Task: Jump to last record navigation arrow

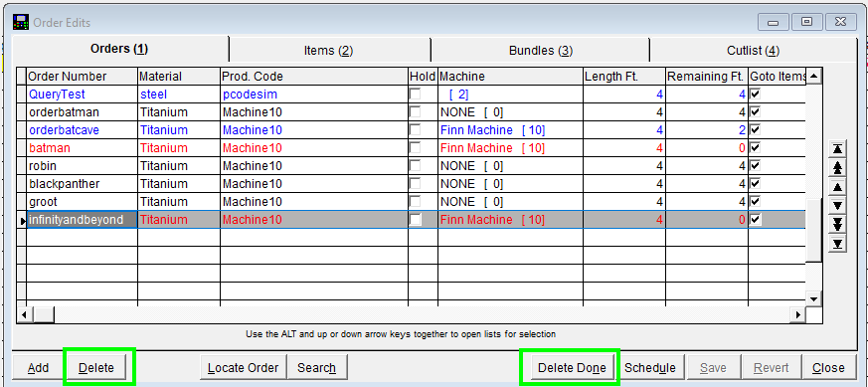Action: point(837,244)
